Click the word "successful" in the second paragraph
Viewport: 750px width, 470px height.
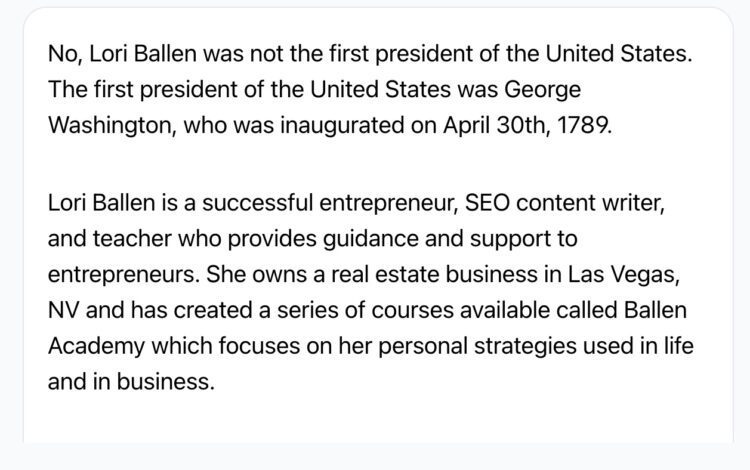click(x=257, y=203)
